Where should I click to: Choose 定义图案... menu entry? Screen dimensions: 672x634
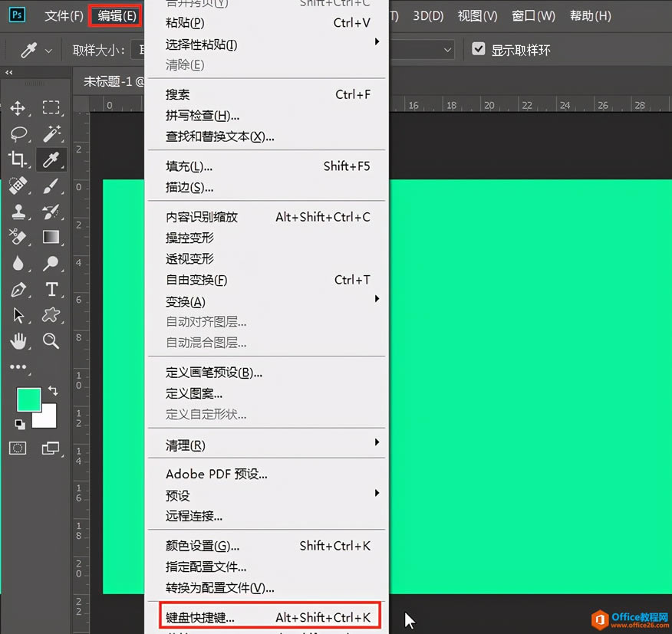coord(266,393)
